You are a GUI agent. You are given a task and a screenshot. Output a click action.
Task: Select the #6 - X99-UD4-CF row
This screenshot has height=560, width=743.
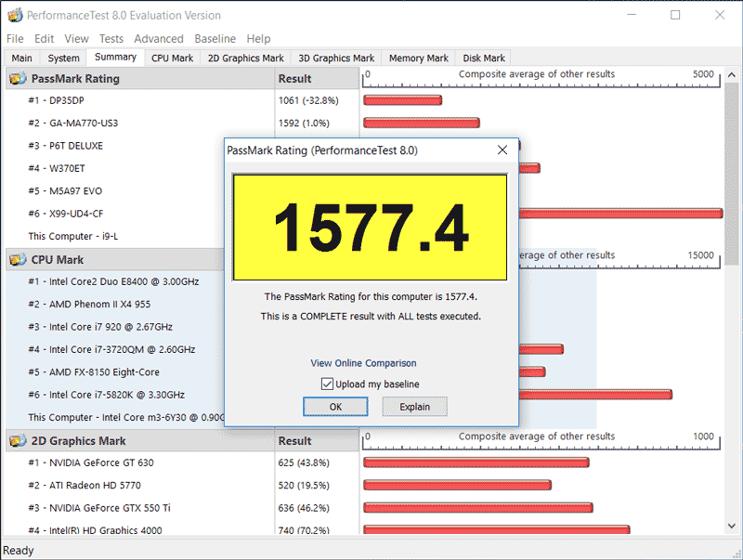pos(114,214)
